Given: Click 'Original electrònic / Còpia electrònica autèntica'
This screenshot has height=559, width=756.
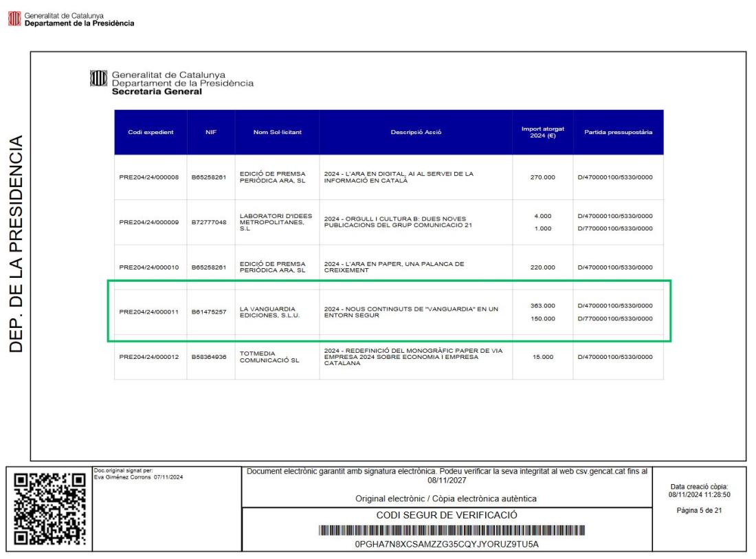Looking at the screenshot, I should pos(446,498).
